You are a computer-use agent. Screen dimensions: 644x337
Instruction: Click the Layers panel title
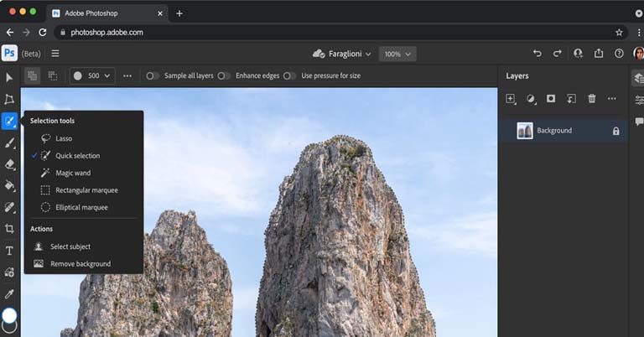(517, 76)
